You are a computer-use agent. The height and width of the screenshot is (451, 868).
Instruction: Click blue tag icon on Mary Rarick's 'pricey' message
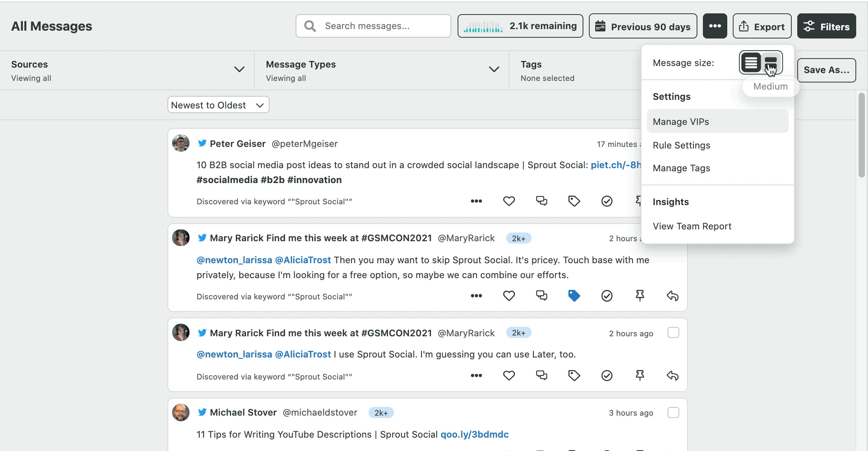click(x=574, y=295)
